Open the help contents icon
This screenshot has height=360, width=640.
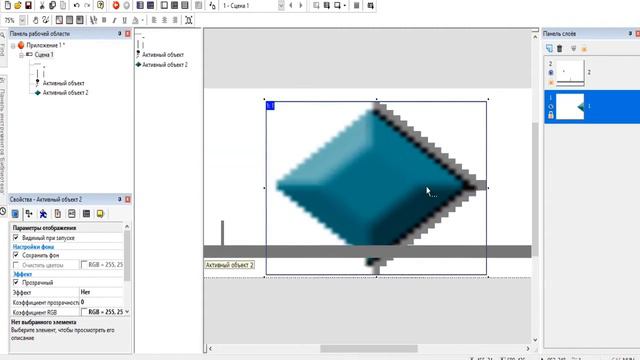100,5
